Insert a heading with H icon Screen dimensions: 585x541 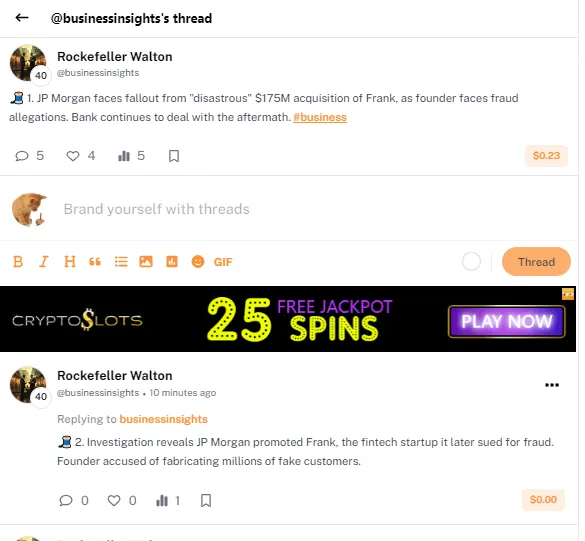pos(70,262)
